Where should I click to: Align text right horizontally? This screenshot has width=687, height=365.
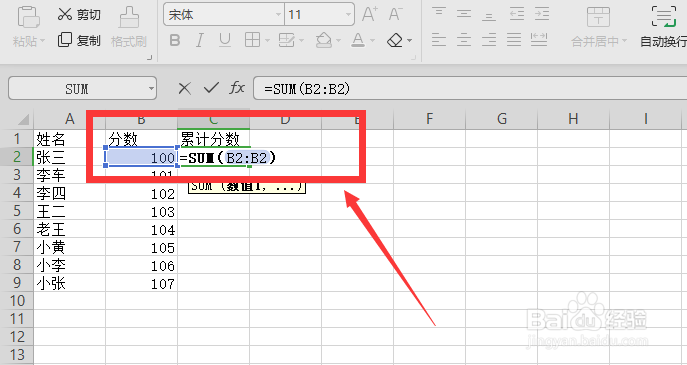click(489, 40)
